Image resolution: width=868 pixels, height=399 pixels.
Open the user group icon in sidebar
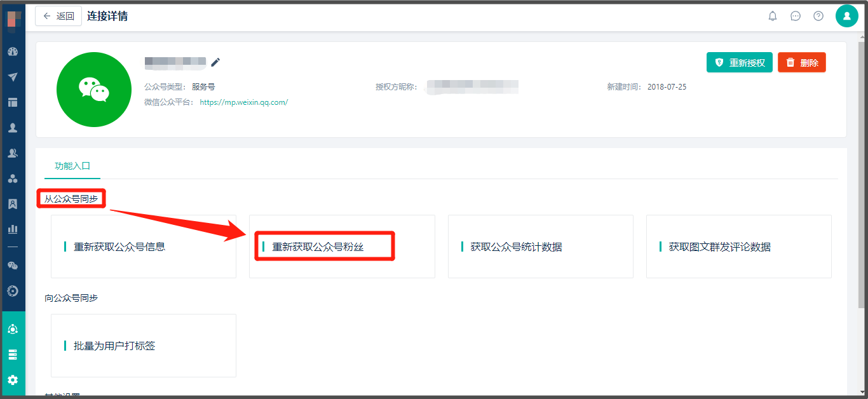(x=12, y=153)
